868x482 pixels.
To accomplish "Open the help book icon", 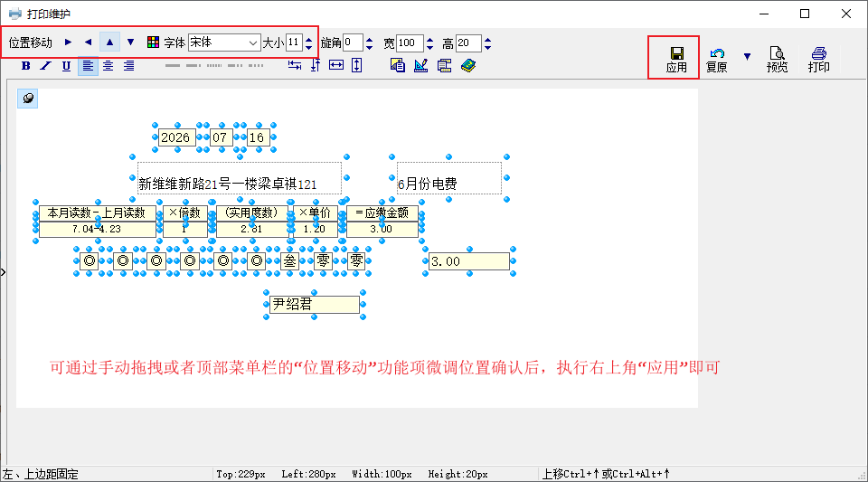I will point(468,65).
